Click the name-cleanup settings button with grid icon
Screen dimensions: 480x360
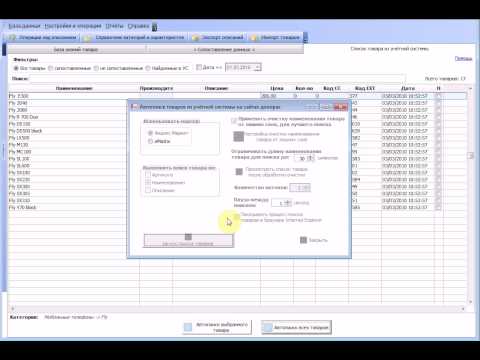tap(277, 136)
